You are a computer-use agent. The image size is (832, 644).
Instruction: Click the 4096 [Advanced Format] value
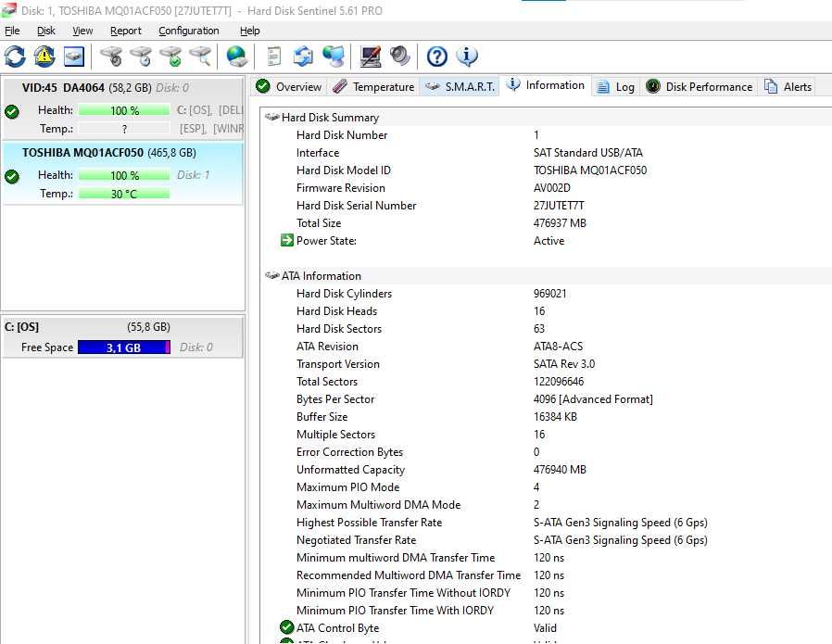[x=593, y=399]
